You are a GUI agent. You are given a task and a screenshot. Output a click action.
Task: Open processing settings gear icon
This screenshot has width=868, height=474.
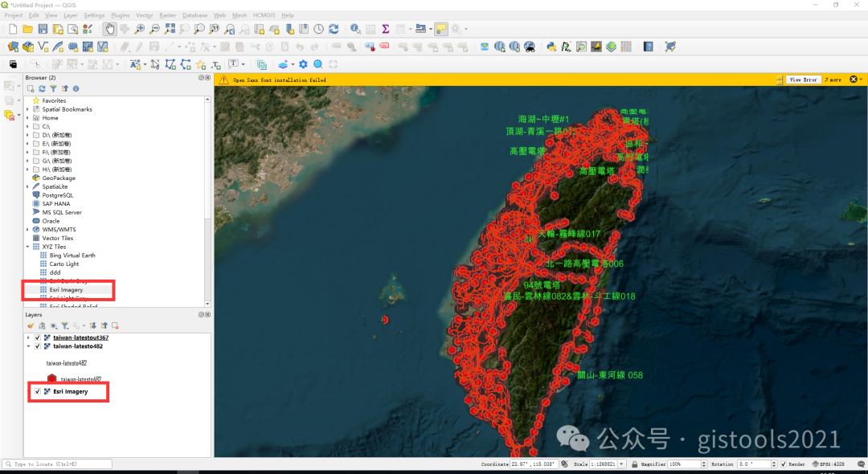pyautogui.click(x=303, y=65)
